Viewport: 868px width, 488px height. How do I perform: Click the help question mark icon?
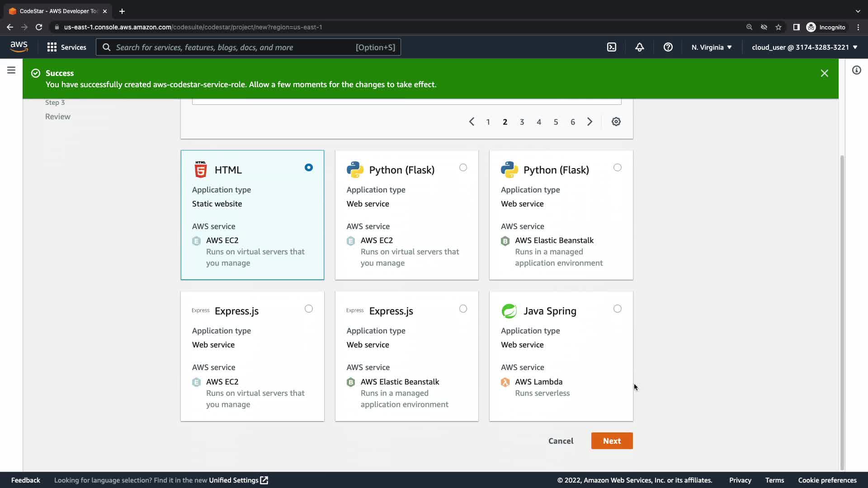coord(668,47)
